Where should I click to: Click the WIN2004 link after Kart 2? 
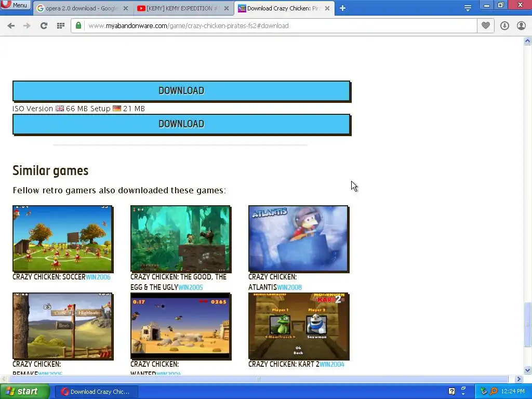click(332, 364)
